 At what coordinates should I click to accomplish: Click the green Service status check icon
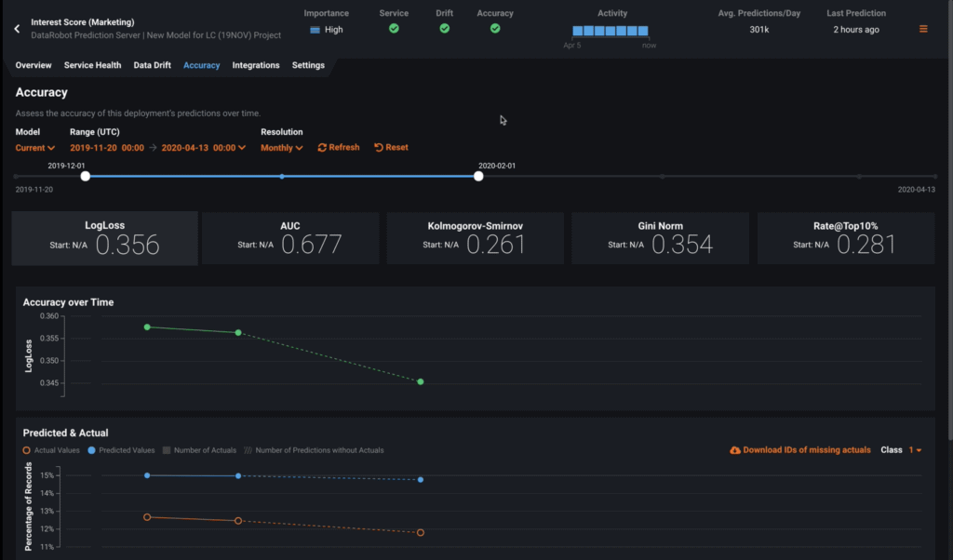point(394,29)
